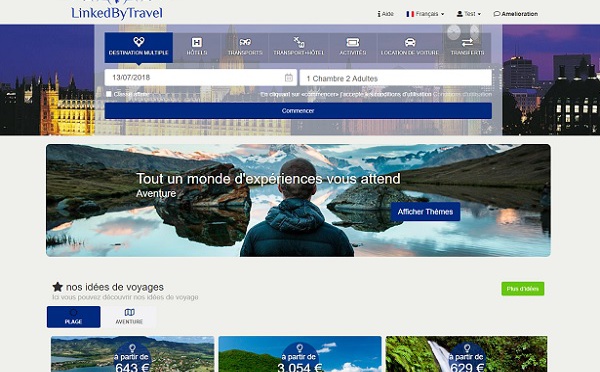The image size is (600, 372).
Task: Click the speech bubble icon beside Amelioration
Action: point(497,14)
